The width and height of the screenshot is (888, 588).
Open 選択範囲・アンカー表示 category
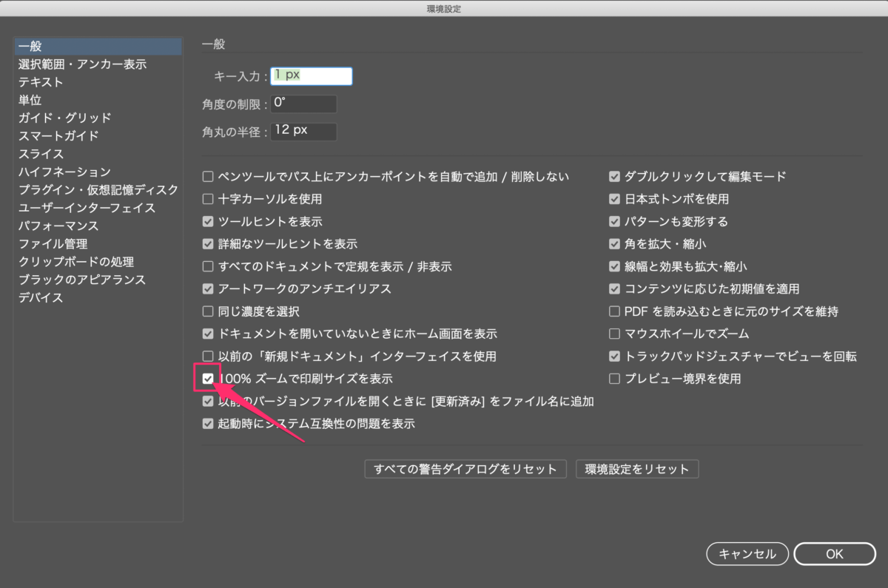(x=98, y=64)
